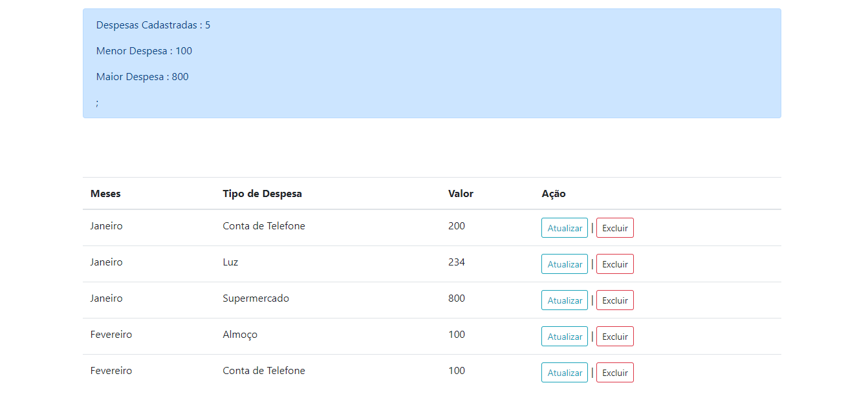Click Atualizar for Janeiro Supermercado row
868x396 pixels.
pos(563,300)
